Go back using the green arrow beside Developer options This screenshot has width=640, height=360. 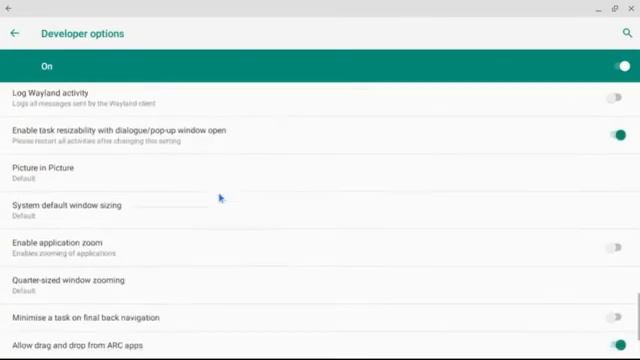click(15, 33)
